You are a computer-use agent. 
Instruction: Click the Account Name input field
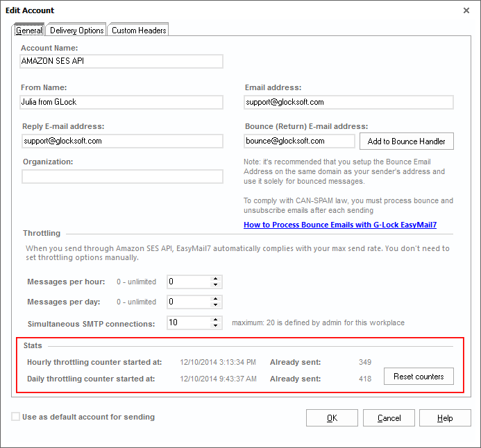(x=121, y=61)
